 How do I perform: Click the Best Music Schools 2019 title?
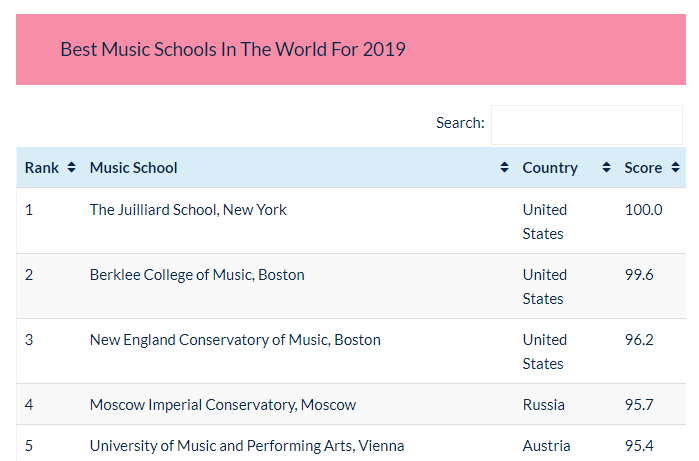click(x=233, y=49)
